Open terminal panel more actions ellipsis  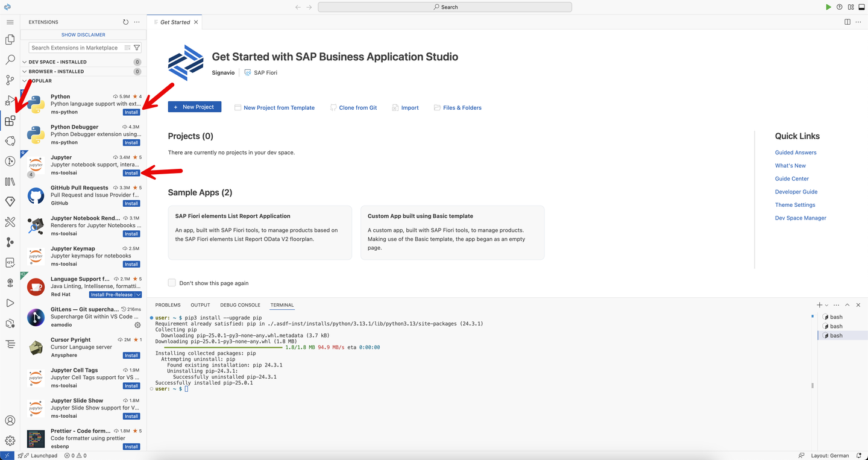(836, 305)
